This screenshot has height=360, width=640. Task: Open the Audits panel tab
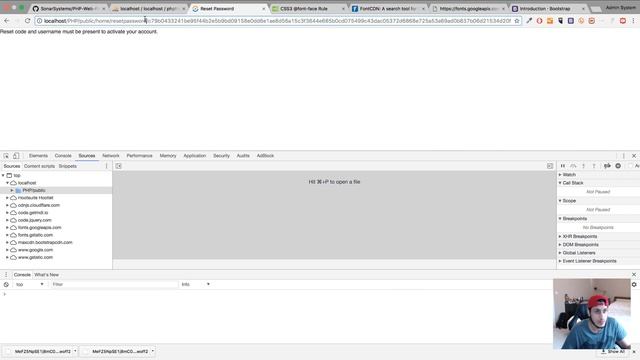pyautogui.click(x=243, y=156)
